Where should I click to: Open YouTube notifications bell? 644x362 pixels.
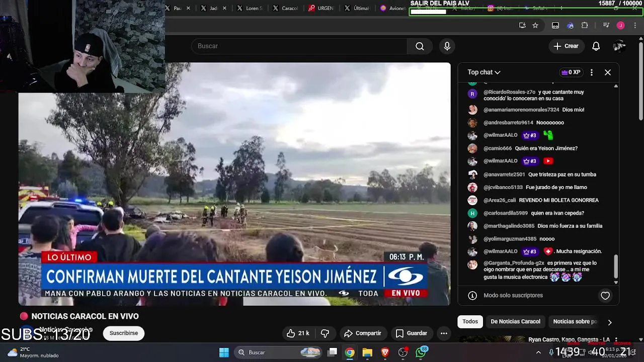pyautogui.click(x=596, y=46)
